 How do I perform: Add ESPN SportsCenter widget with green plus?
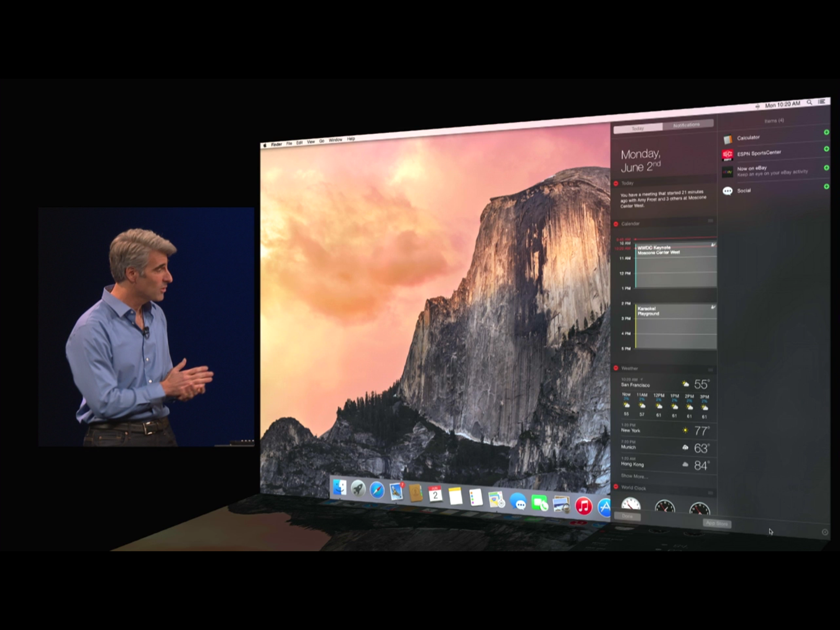tap(826, 149)
